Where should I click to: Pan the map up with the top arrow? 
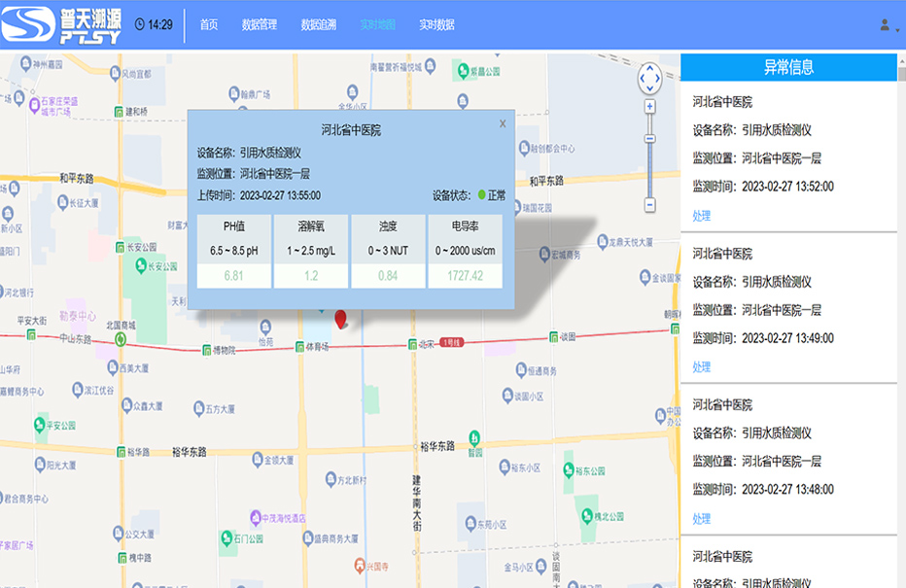(x=649, y=69)
